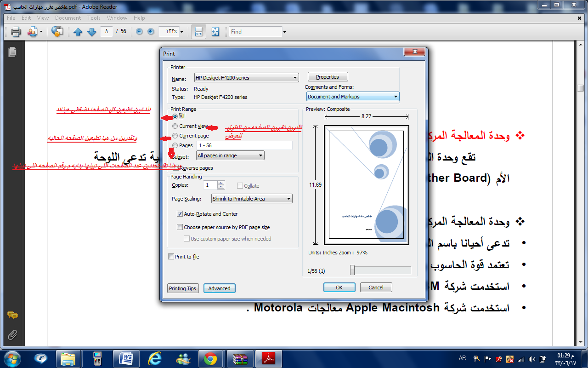
Task: Open the View menu
Action: click(43, 18)
